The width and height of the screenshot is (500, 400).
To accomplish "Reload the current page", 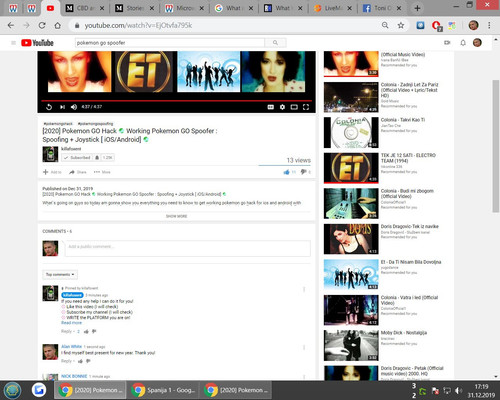I will click(42, 25).
